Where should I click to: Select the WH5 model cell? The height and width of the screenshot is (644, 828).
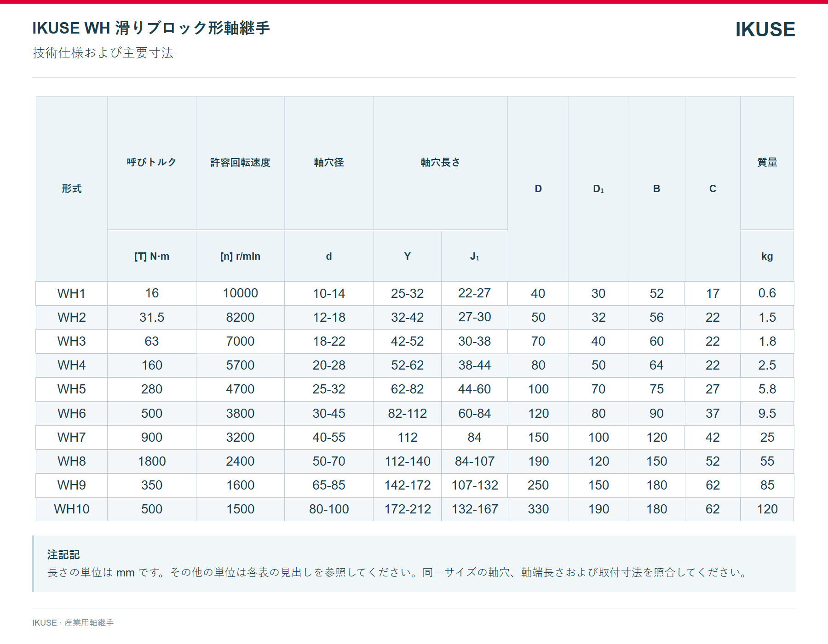tap(72, 389)
